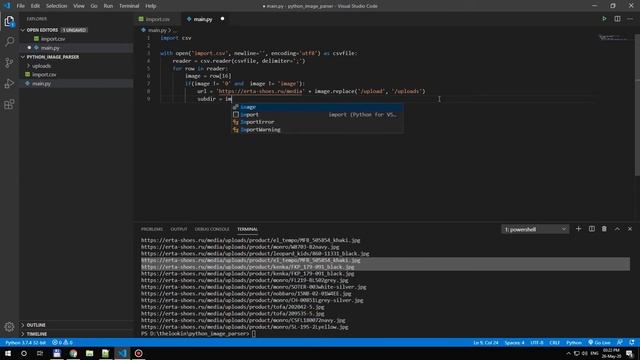Viewport: 640px width, 360px height.
Task: Open Chrome from the taskbar
Action: pos(73,353)
